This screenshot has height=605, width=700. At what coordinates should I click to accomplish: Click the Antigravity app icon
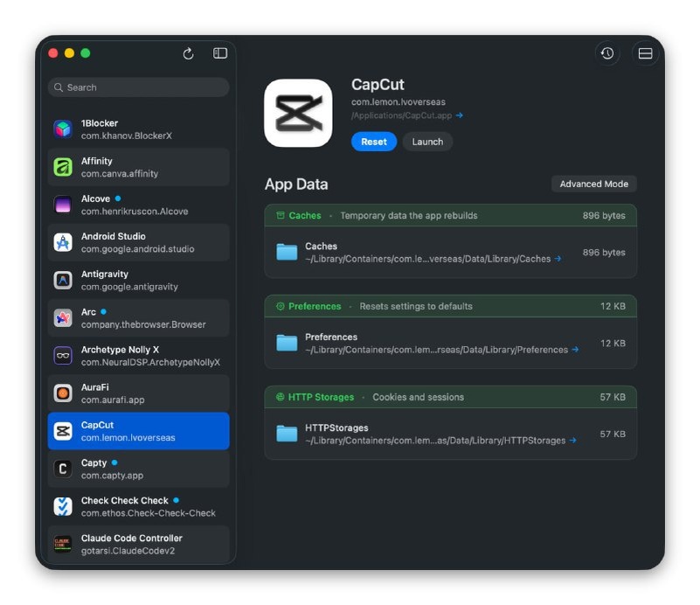(x=63, y=280)
